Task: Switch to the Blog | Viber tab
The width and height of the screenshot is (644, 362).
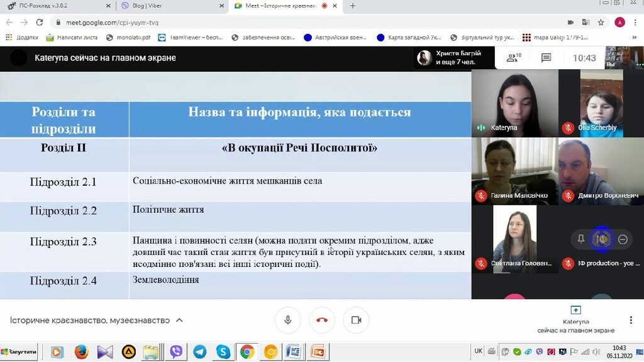Action: click(x=170, y=6)
